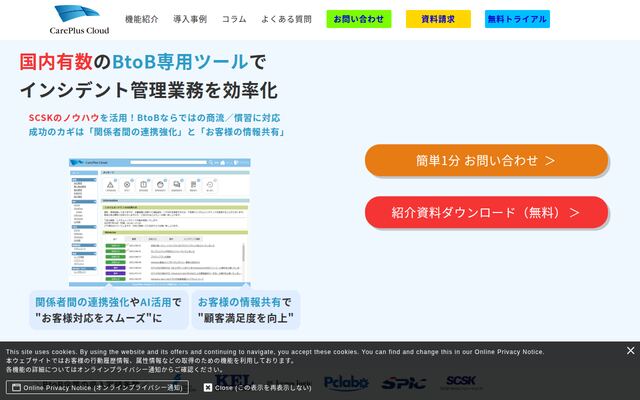The height and width of the screenshot is (400, 640).
Task: Dismiss the cookie banner with the X icon
Action: (x=630, y=351)
